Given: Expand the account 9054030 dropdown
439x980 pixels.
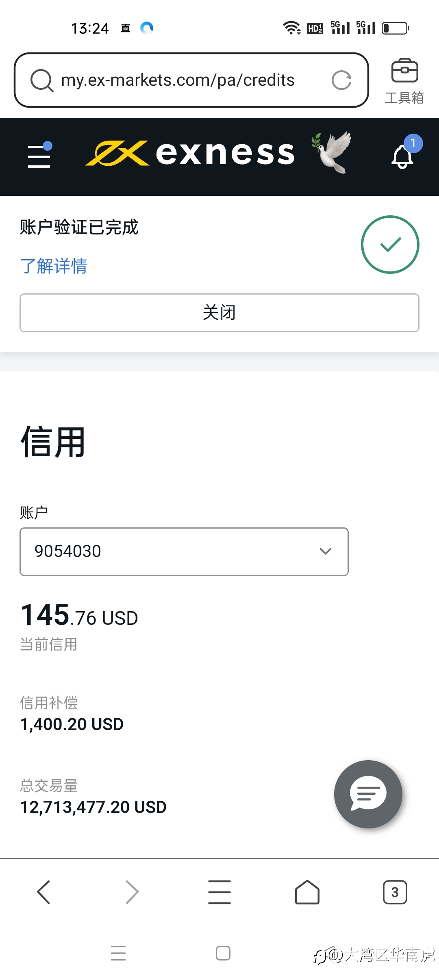Looking at the screenshot, I should (184, 551).
